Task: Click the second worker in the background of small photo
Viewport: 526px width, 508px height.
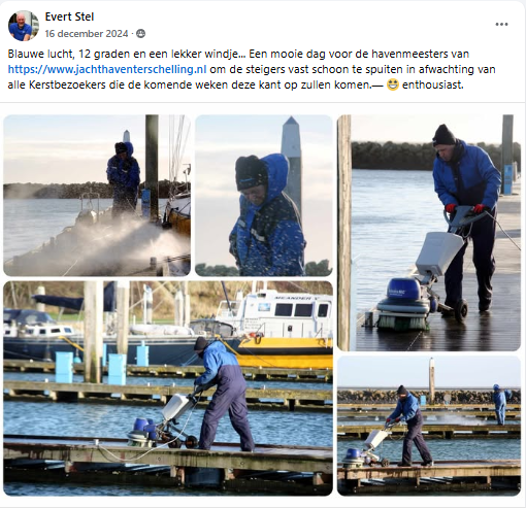Action: (500, 404)
